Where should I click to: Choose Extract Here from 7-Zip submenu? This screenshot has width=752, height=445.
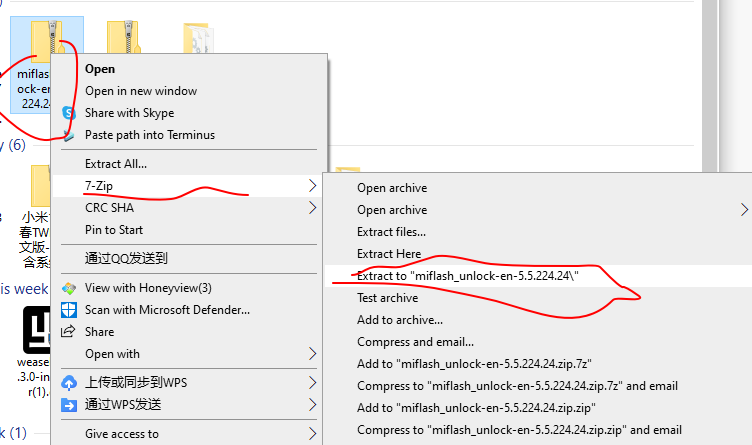point(389,254)
